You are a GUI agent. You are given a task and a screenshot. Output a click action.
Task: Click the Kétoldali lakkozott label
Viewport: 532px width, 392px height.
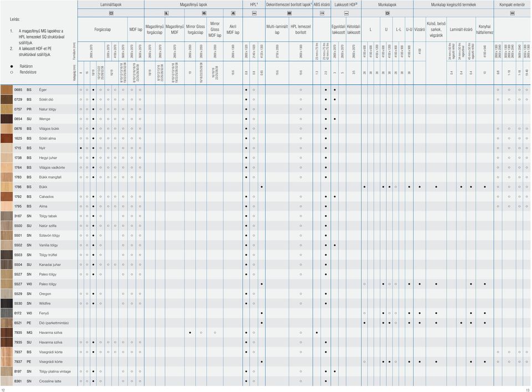pos(354,29)
